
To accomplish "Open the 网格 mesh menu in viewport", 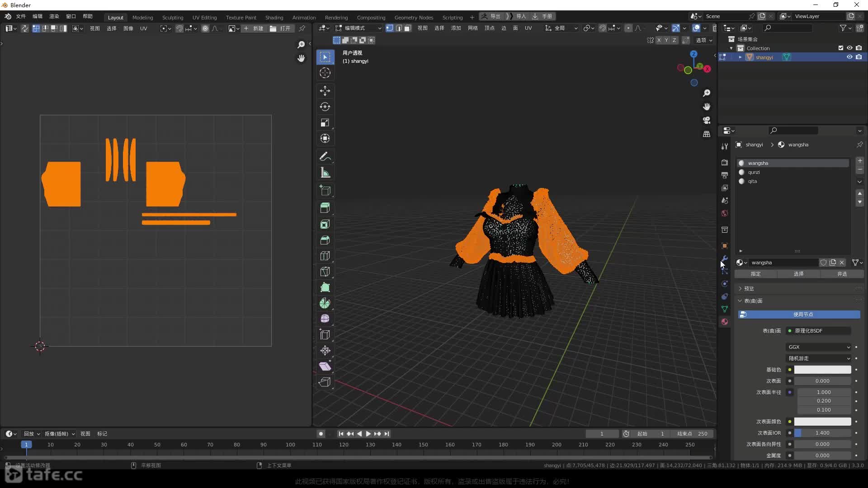I will tap(473, 28).
